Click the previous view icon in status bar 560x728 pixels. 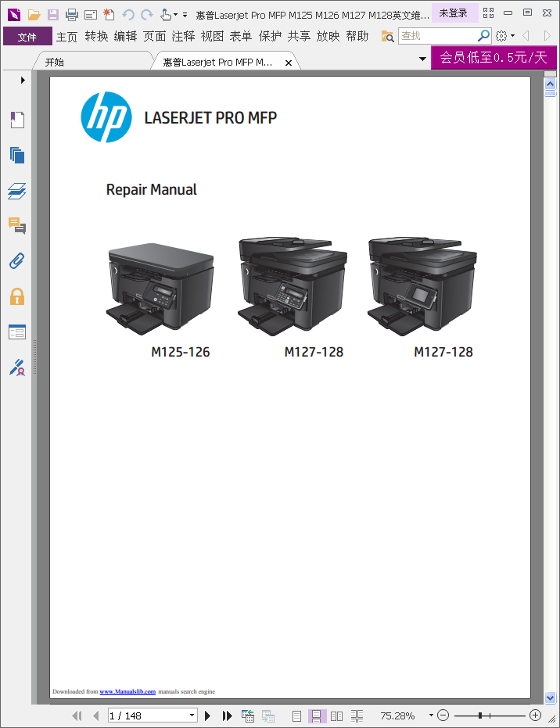click(x=247, y=715)
